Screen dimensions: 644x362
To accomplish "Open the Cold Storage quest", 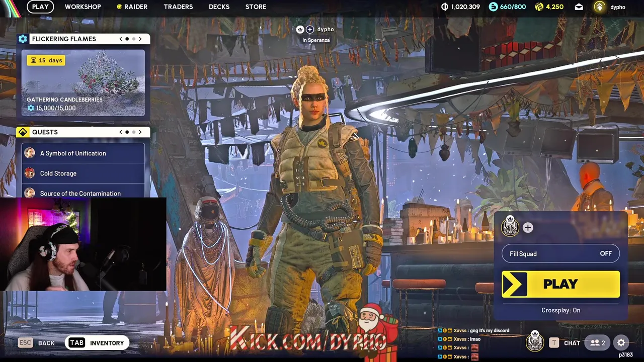I will [x=83, y=173].
